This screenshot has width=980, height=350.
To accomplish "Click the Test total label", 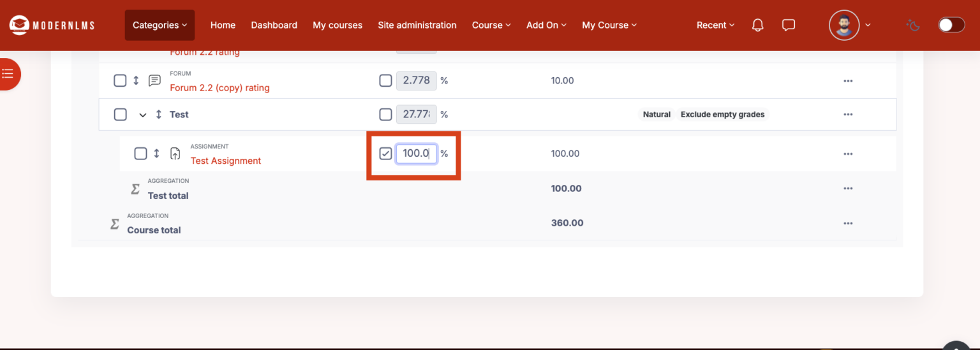I will pos(168,196).
